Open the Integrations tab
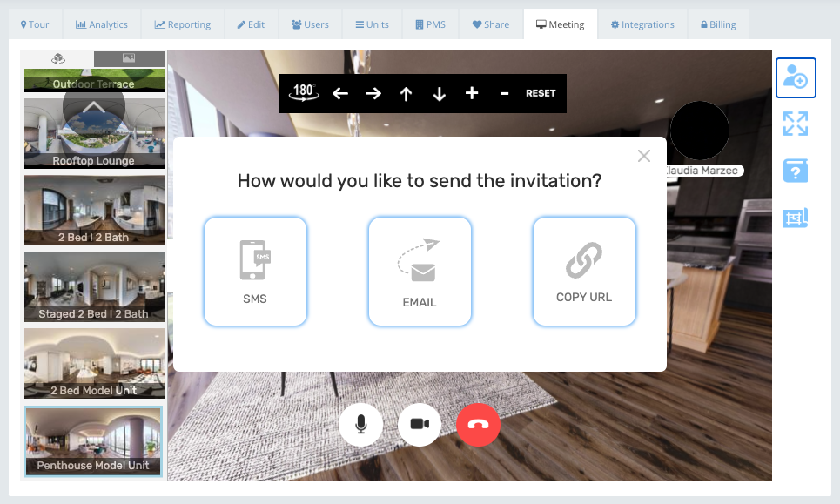 [642, 24]
